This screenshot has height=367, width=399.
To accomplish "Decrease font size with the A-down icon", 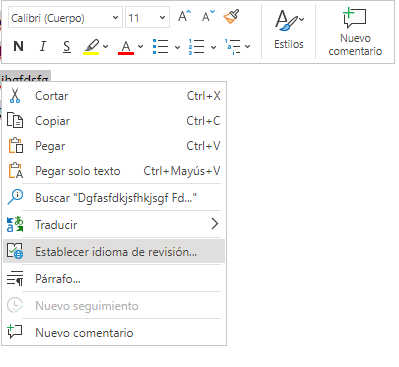I will [x=208, y=16].
